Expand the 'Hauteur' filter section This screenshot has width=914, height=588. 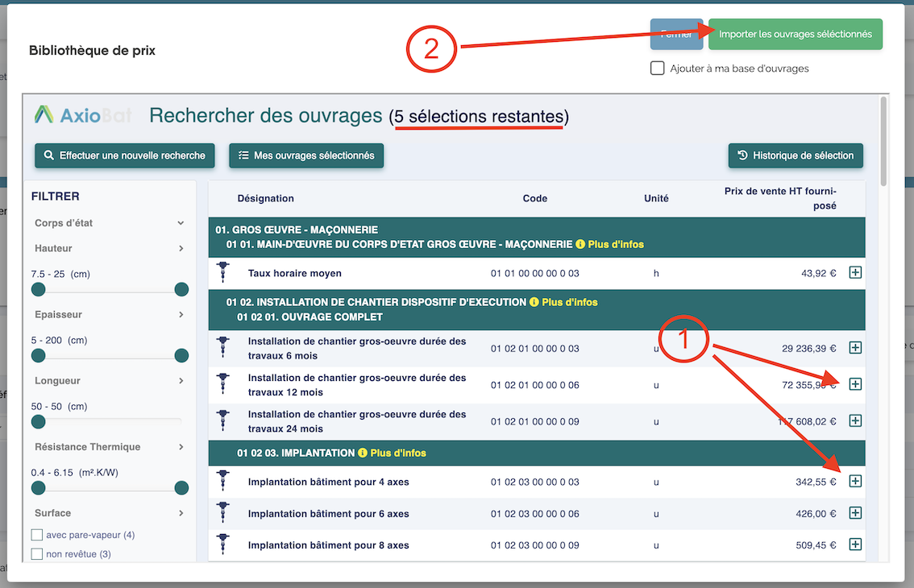(181, 249)
